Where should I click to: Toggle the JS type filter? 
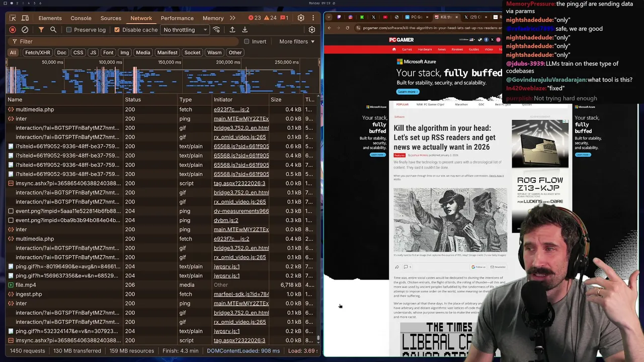click(93, 52)
